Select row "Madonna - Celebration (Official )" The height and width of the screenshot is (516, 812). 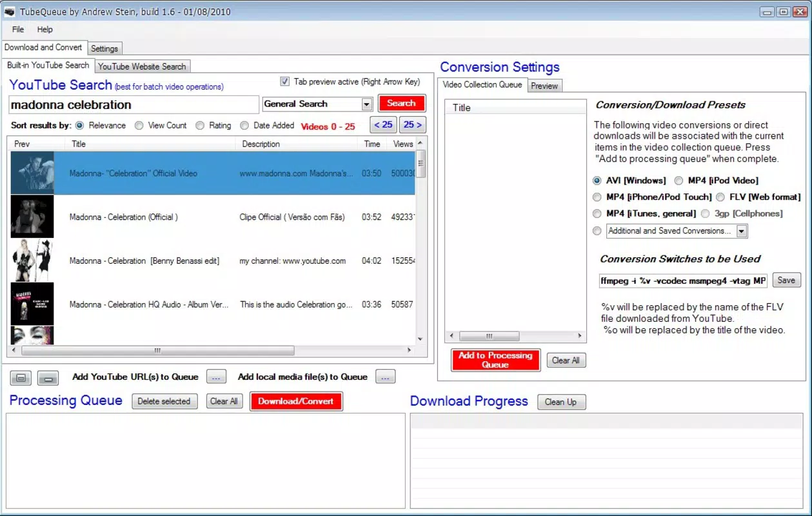click(212, 217)
